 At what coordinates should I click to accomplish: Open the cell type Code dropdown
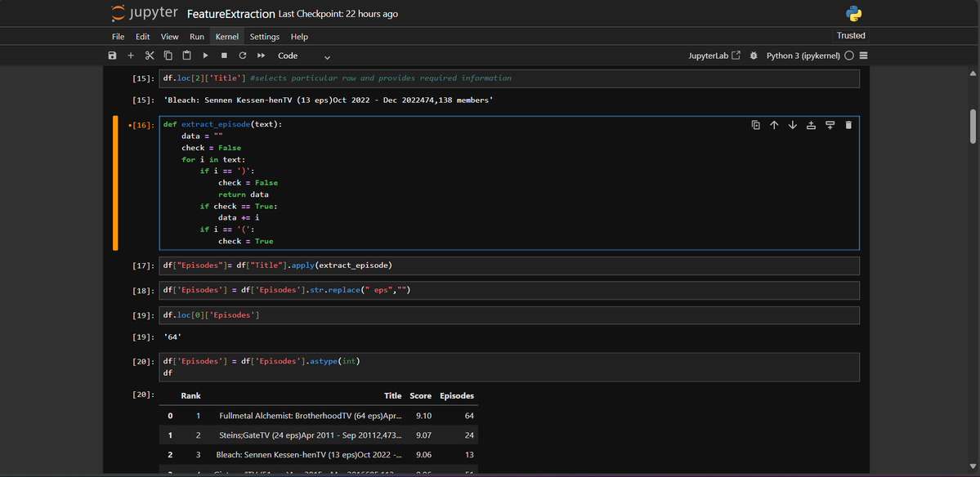pyautogui.click(x=304, y=56)
